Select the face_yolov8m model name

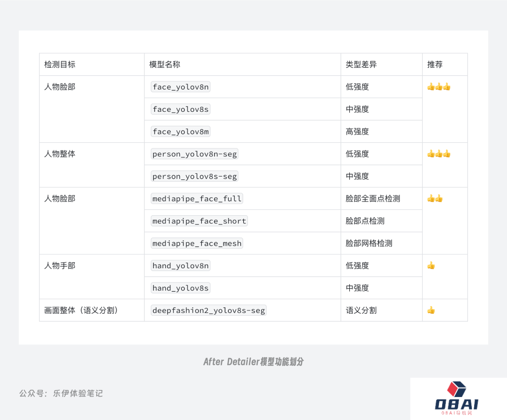pyautogui.click(x=180, y=132)
